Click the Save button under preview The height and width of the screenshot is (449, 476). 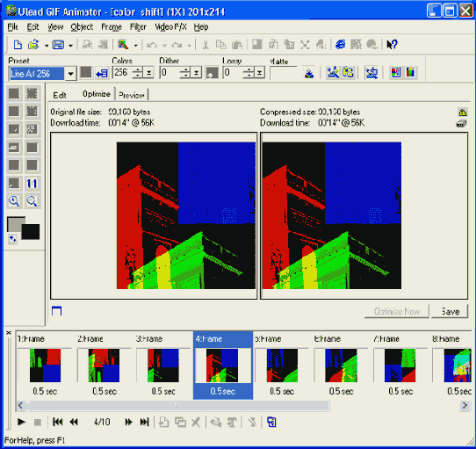[450, 311]
